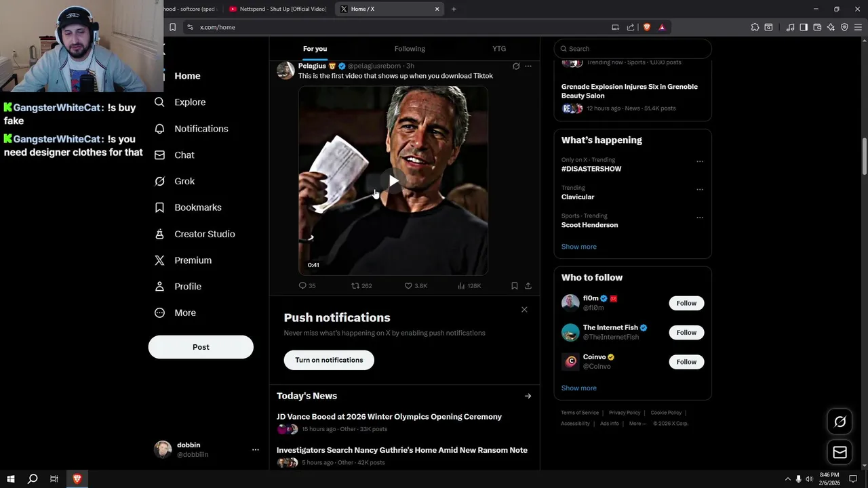Open the Home item in X sidebar
Image resolution: width=868 pixels, height=488 pixels.
point(187,76)
